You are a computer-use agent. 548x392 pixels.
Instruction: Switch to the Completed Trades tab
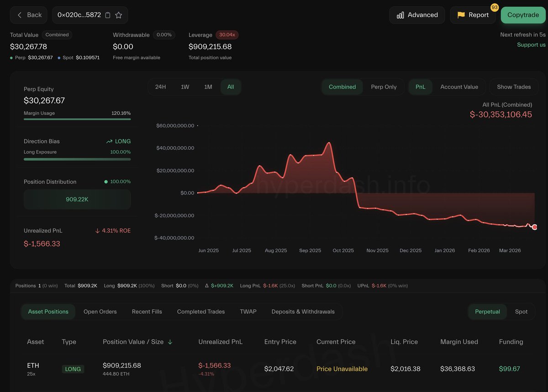(x=200, y=311)
